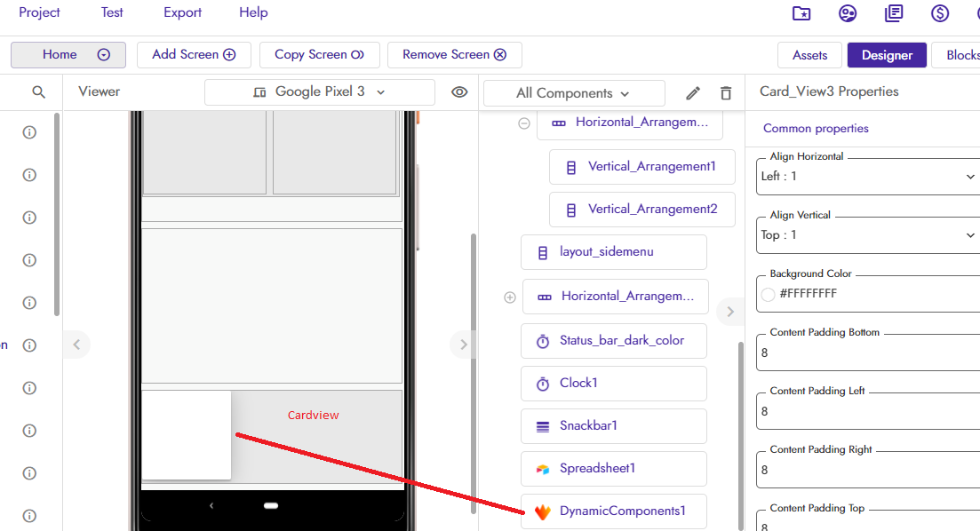
Task: Open the starred folder icon in header
Action: pyautogui.click(x=801, y=13)
